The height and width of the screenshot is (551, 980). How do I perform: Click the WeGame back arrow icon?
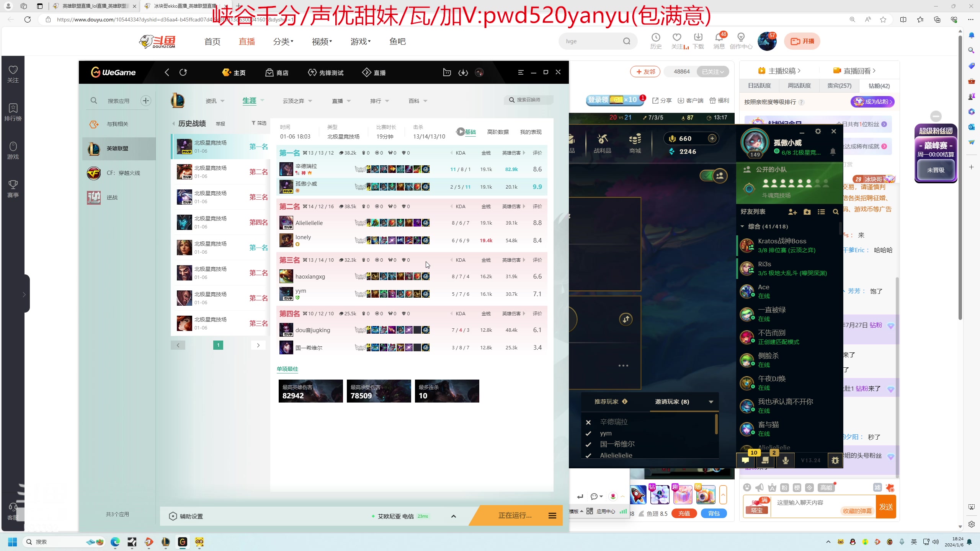point(167,72)
